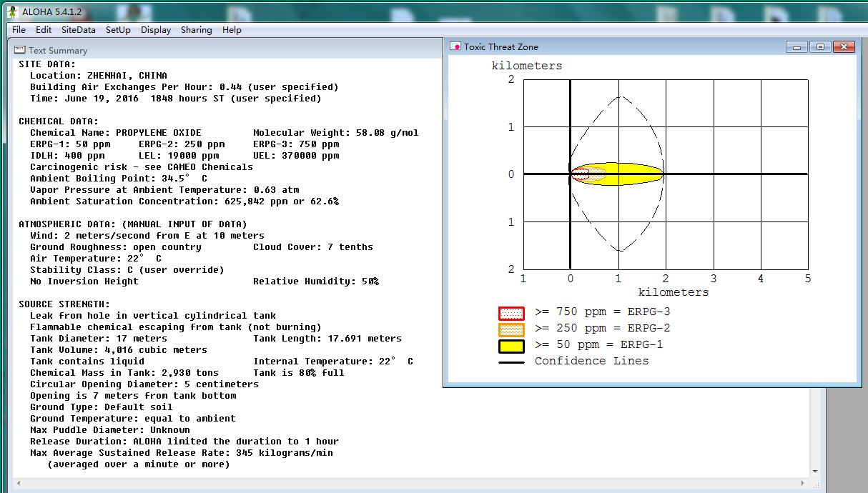Click 'Chemical Name: PROPYLENE OXIDE' text
Image resolution: width=868 pixels, height=493 pixels.
click(116, 133)
